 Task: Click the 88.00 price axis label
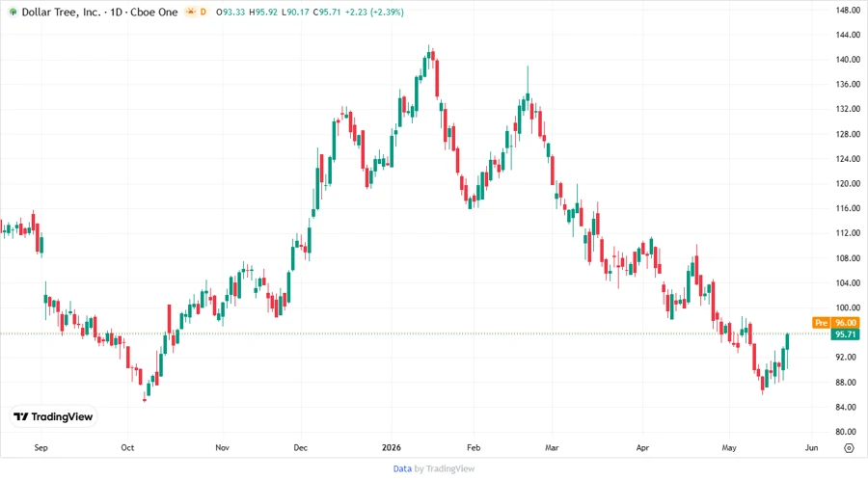(848, 382)
